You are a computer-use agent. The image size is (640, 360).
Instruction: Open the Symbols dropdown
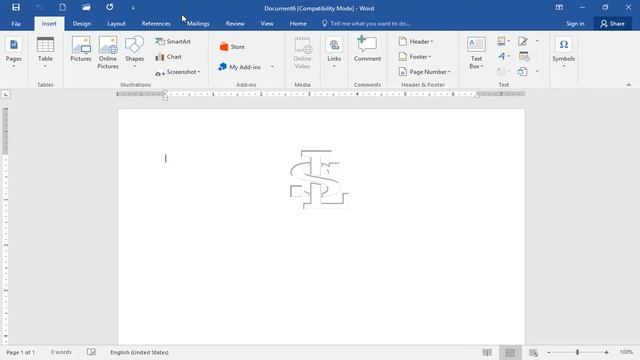coord(563,52)
